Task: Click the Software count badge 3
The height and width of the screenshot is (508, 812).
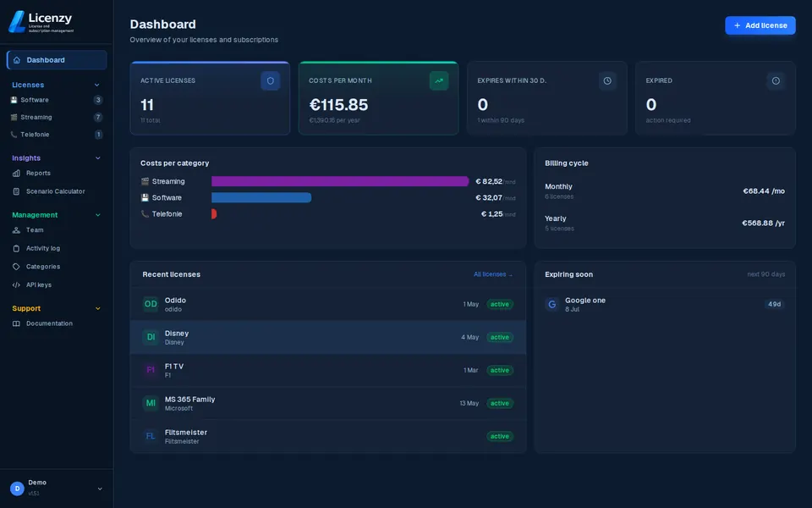Action: click(x=98, y=100)
